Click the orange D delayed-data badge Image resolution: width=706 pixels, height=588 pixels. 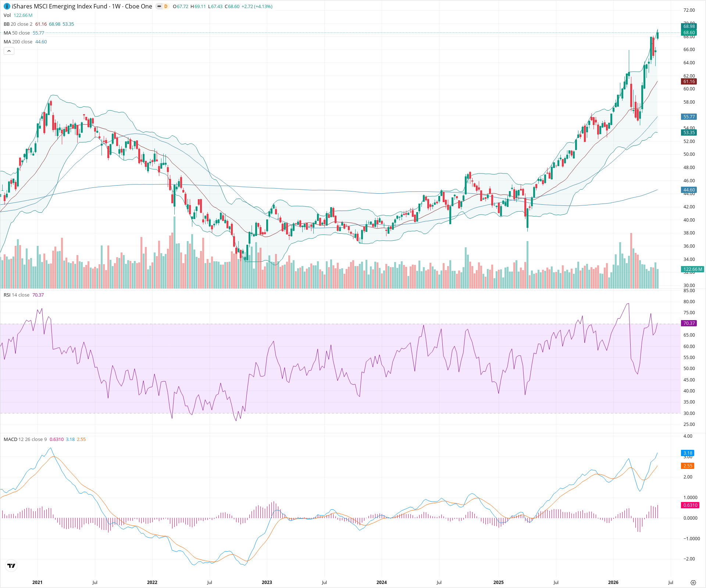[166, 6]
